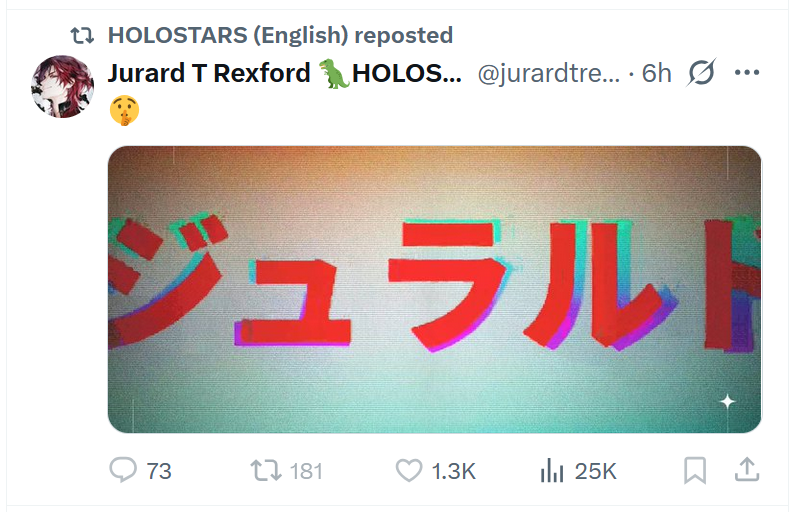Viewport: 790px width, 512px height.
Task: Open view analytics bar chart icon
Action: [550, 470]
